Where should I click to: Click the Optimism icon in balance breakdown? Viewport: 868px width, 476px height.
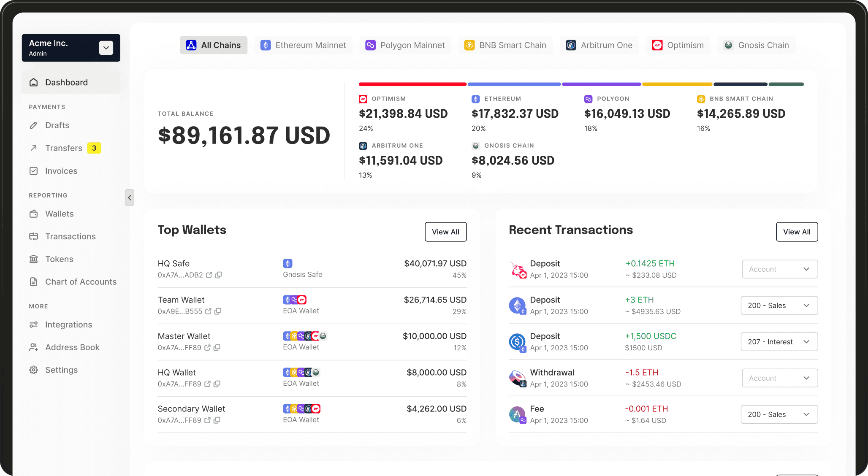point(363,99)
